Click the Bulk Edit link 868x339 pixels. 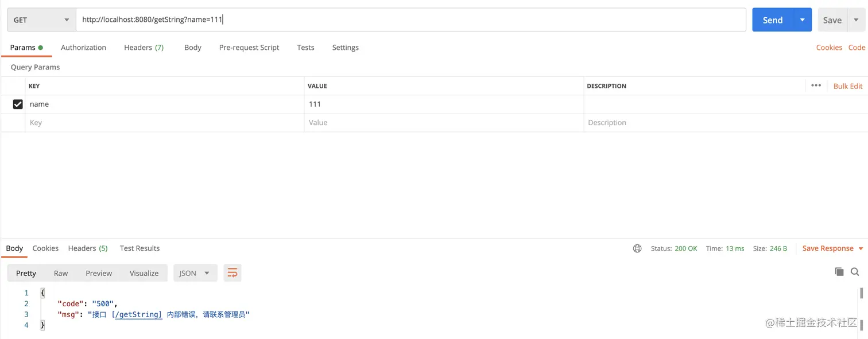pos(848,86)
